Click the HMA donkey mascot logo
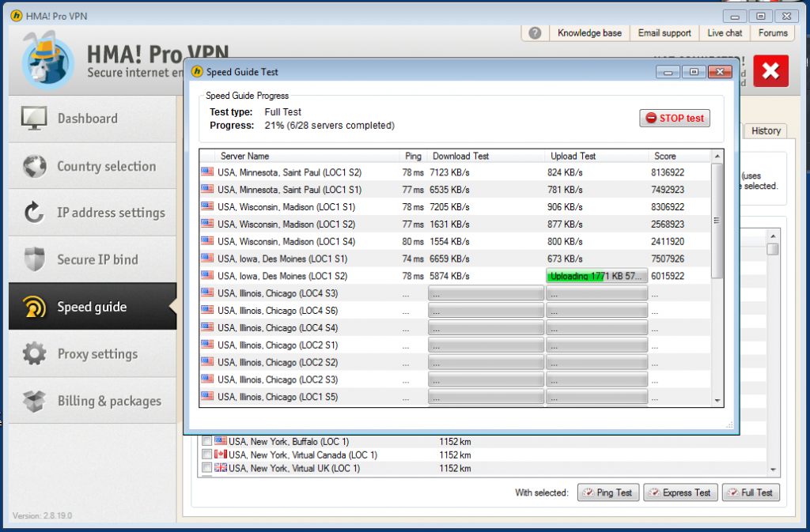This screenshot has width=810, height=532. [x=47, y=61]
